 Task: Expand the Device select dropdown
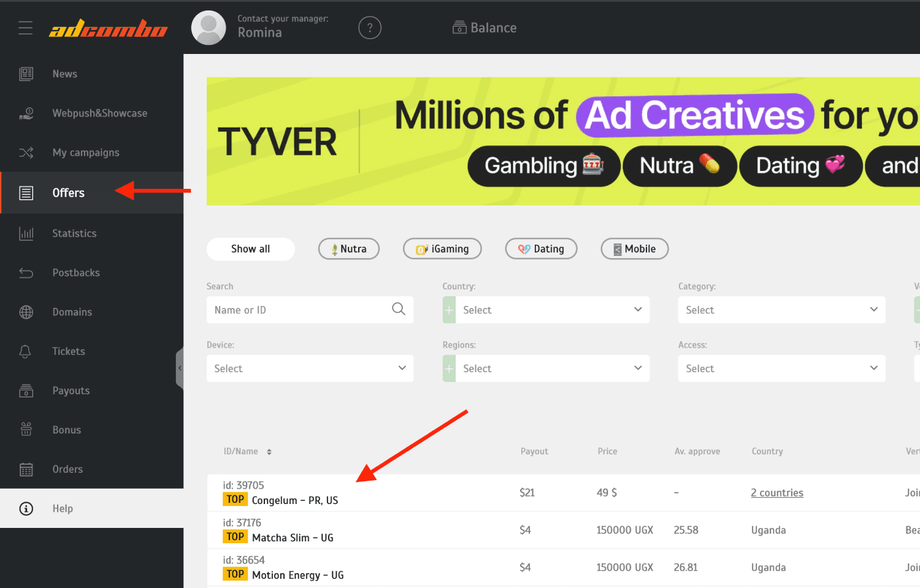pos(310,368)
